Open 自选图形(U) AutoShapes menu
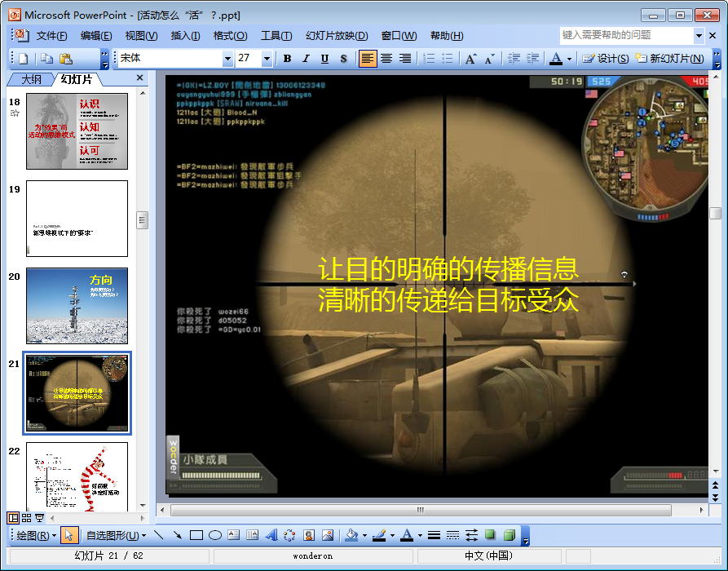 coord(116,535)
